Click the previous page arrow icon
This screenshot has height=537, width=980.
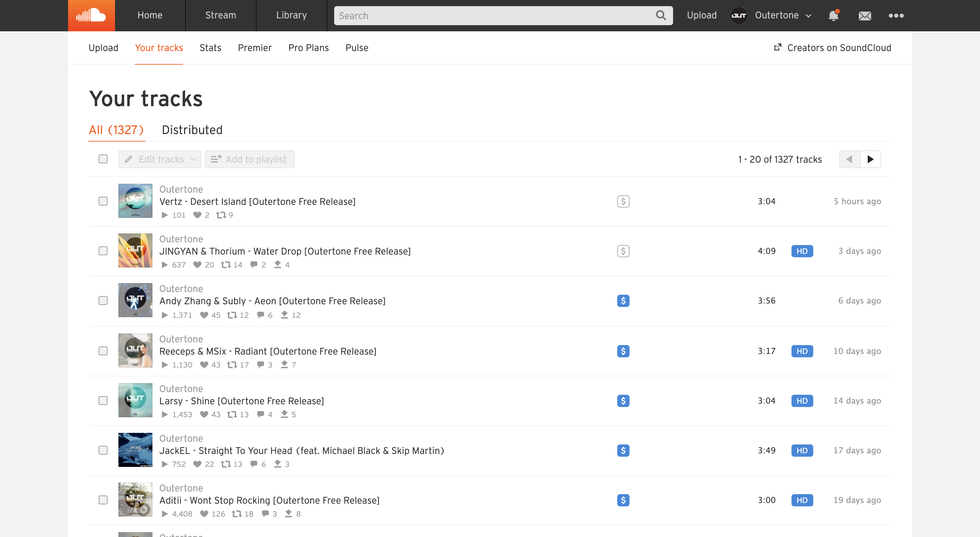tap(849, 159)
